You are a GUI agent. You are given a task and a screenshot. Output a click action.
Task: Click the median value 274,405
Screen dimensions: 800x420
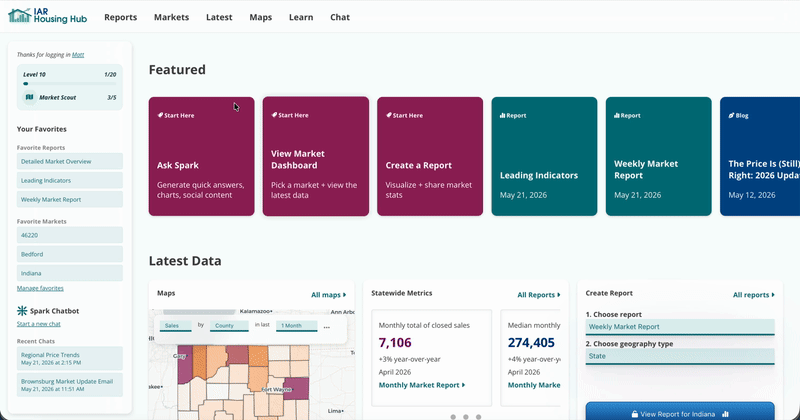click(531, 342)
